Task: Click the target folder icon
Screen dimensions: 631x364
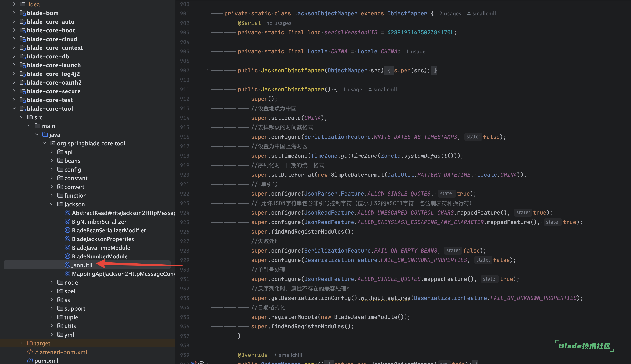Action: pyautogui.click(x=30, y=343)
